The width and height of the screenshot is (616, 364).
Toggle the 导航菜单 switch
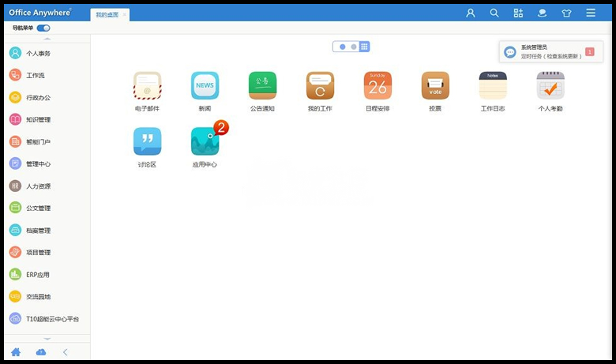(43, 28)
